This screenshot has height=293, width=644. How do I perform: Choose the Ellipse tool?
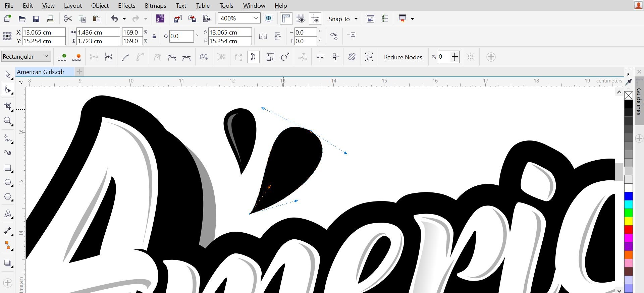[x=8, y=182]
